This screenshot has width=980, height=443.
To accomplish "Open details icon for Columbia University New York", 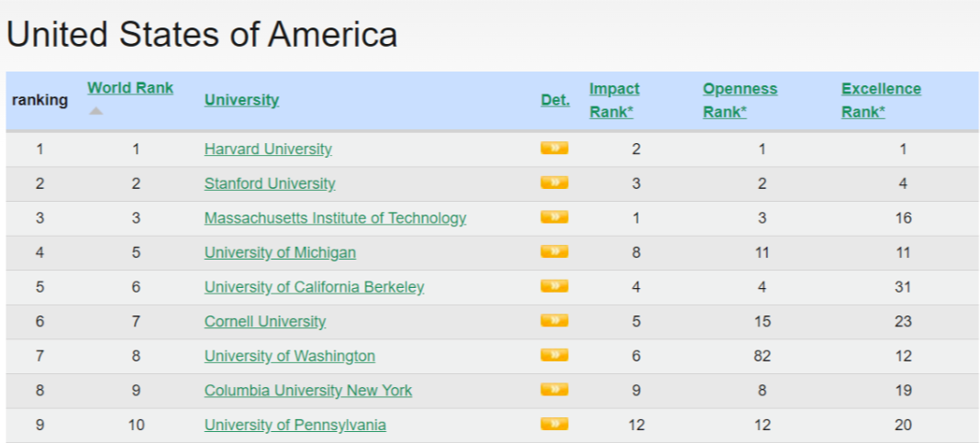I will point(554,389).
